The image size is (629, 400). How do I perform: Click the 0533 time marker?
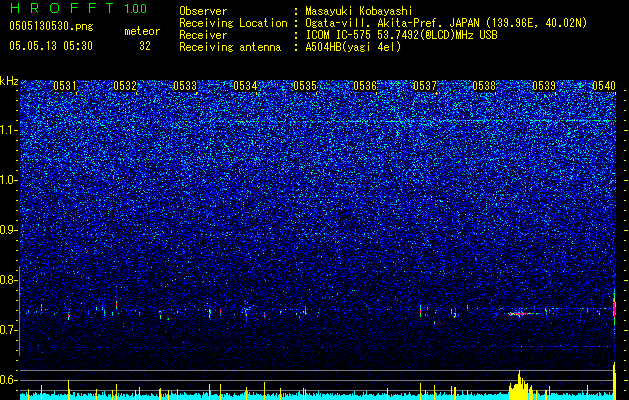(x=185, y=86)
